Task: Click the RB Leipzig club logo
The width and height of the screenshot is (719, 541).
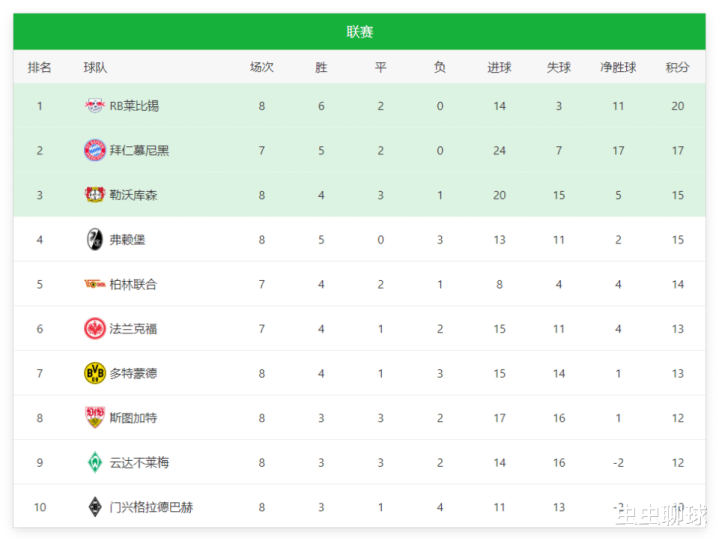Action: pyautogui.click(x=95, y=106)
